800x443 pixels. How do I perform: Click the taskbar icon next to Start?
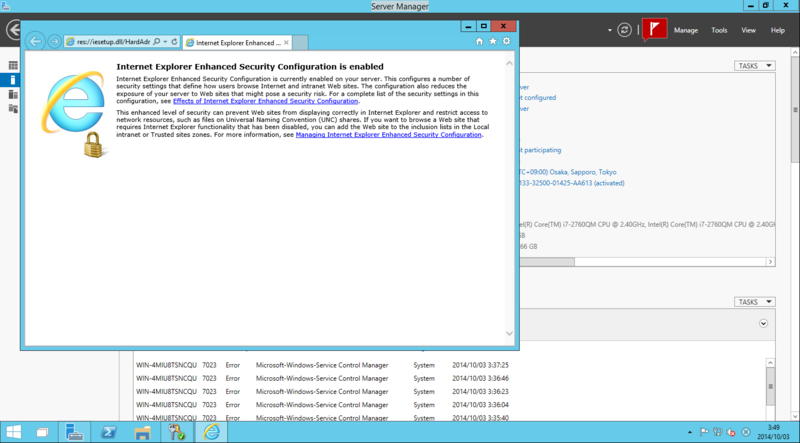43,432
